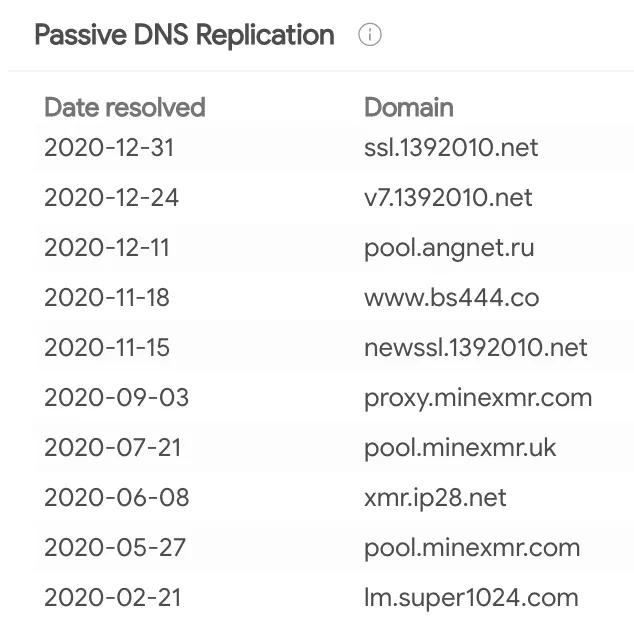The height and width of the screenshot is (638, 634).
Task: Click the 2020-09-03 resolved date
Action: click(116, 398)
